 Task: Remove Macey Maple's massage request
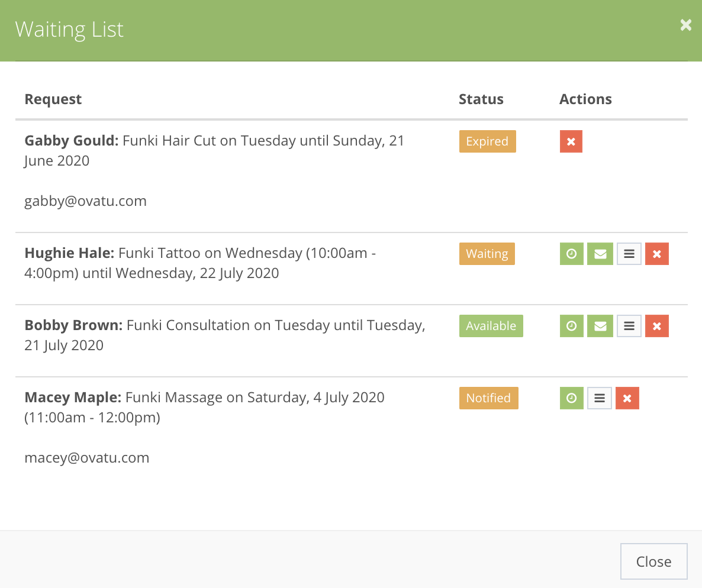click(x=627, y=398)
